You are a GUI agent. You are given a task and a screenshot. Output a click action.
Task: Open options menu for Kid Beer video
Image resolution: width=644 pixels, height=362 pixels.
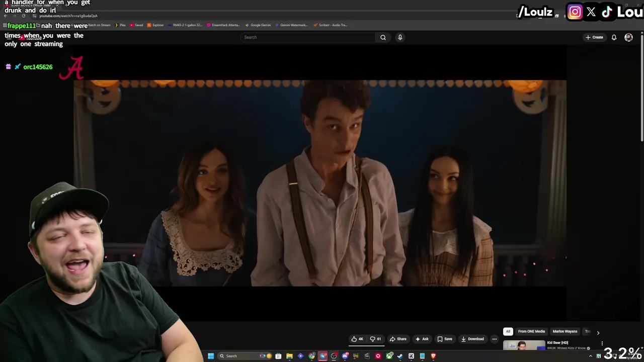coord(602,343)
